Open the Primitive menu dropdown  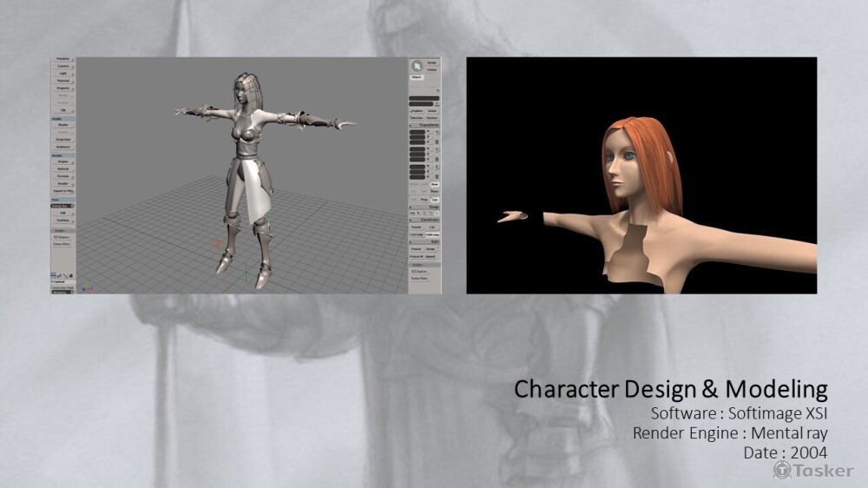(62, 60)
